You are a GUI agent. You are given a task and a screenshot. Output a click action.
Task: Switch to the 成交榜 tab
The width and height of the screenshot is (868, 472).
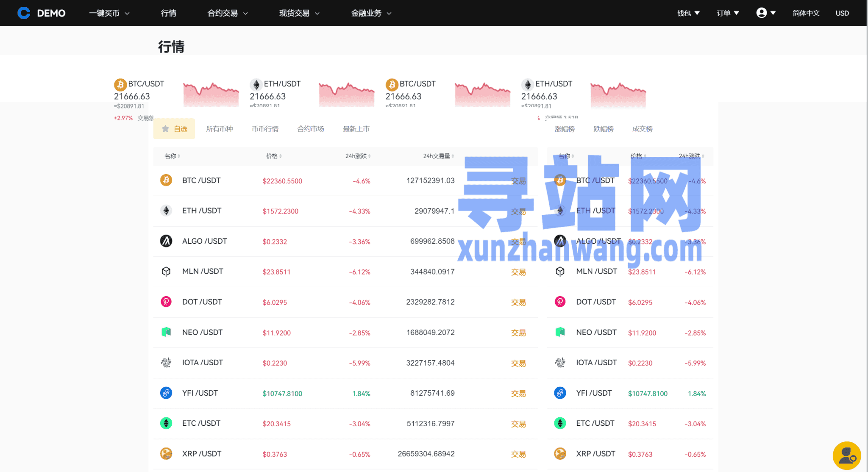tap(643, 129)
